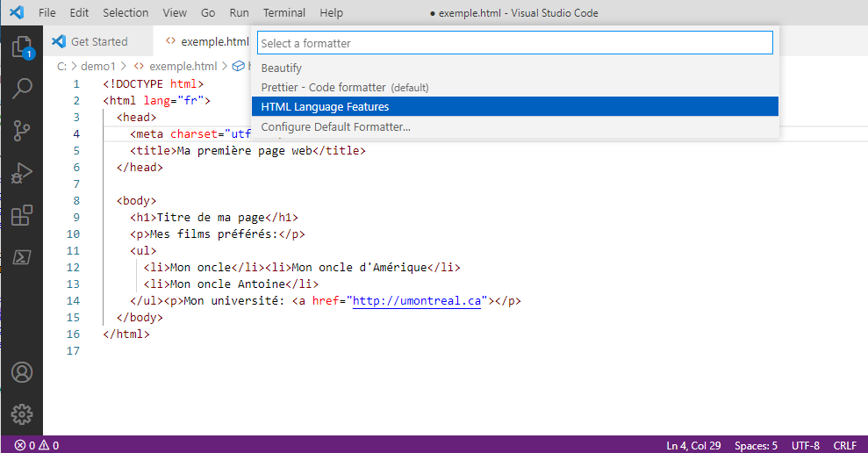Open Run and Debug view icon

click(x=22, y=173)
